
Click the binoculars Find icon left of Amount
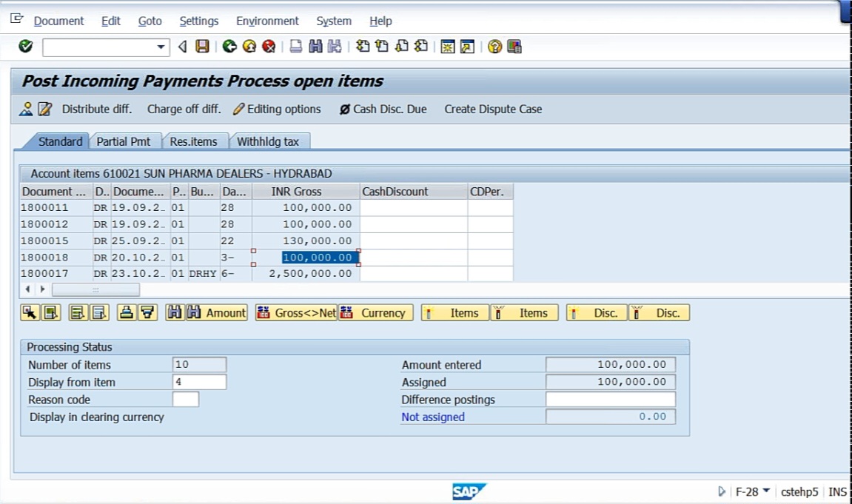(x=175, y=313)
